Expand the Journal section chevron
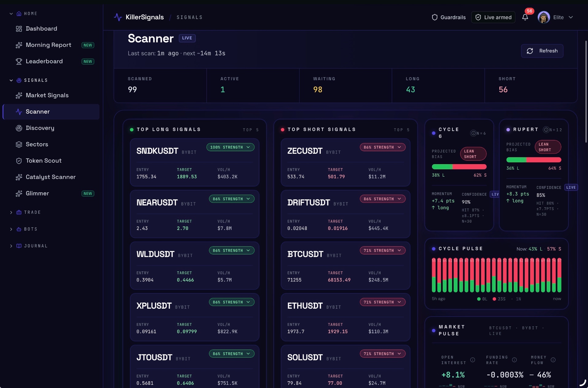This screenshot has height=388, width=588. click(11, 246)
